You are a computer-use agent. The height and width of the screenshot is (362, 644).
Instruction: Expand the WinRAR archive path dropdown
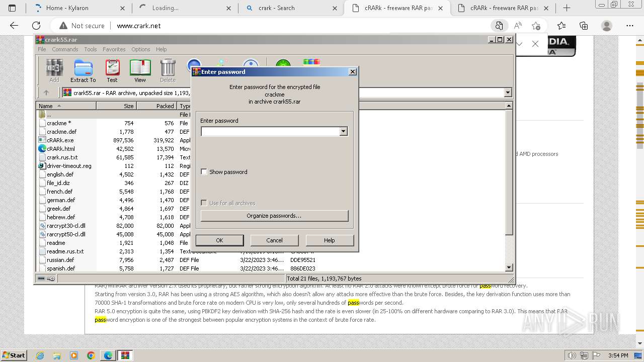508,93
